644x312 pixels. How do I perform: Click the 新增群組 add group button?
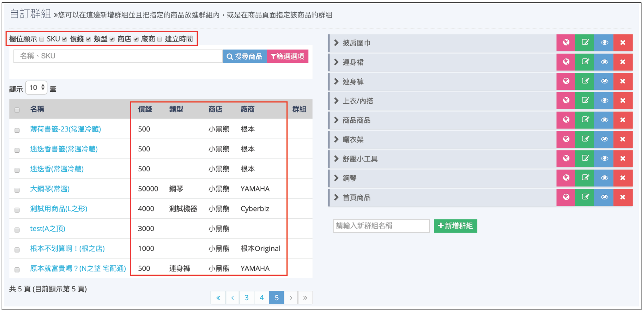click(x=455, y=226)
